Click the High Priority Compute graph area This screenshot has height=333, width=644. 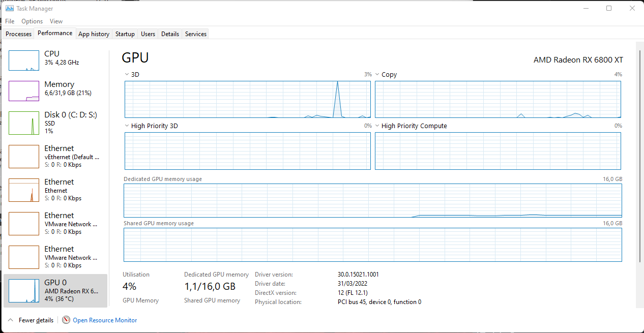[498, 151]
